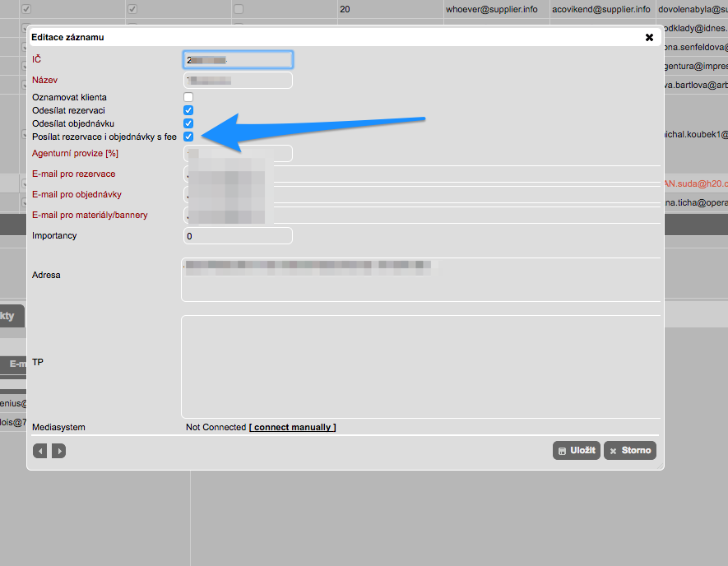This screenshot has height=566, width=728.
Task: Disable Posílat rezervace i objednávky s fee
Action: point(188,137)
